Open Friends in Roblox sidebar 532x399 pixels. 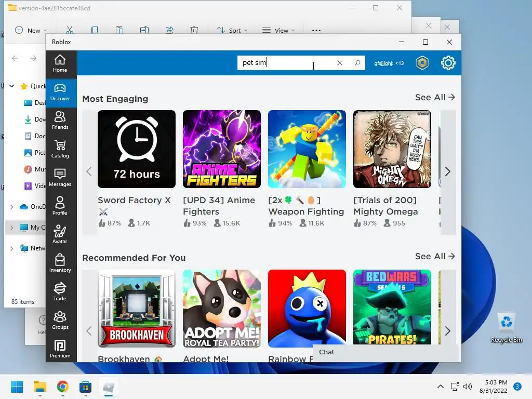point(60,121)
